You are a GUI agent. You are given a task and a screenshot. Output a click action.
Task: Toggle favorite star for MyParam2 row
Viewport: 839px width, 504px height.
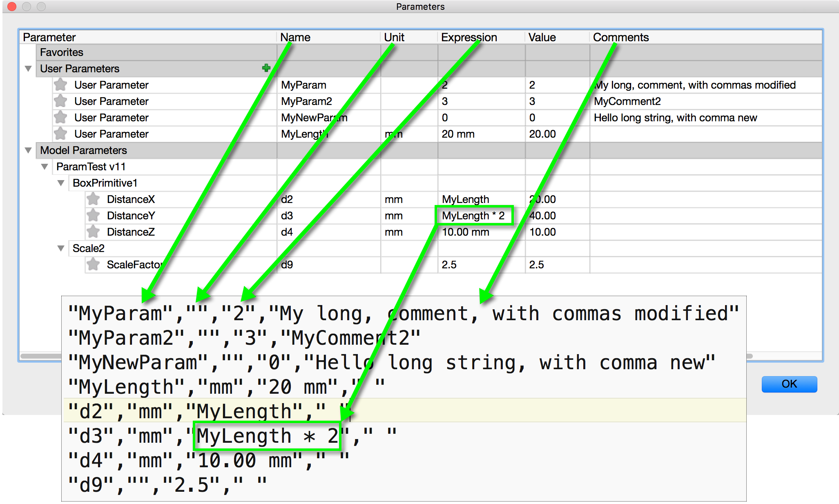60,101
